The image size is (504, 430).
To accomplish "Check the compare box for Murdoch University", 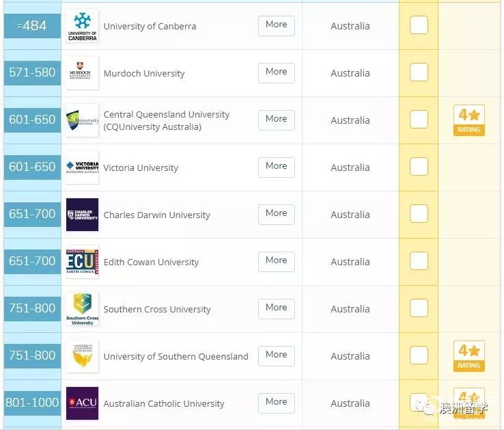I will pyautogui.click(x=419, y=72).
